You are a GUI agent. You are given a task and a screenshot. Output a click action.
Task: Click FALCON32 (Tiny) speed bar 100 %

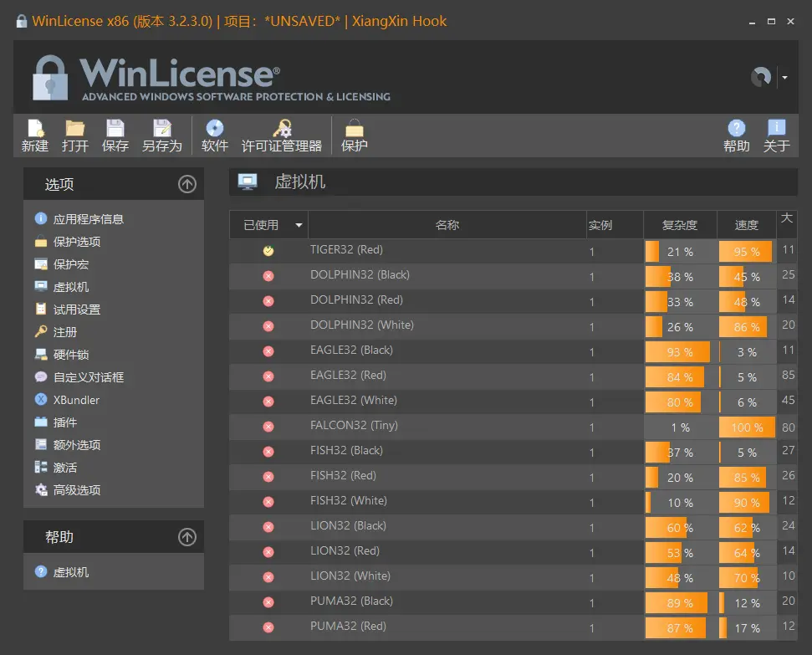click(x=747, y=427)
